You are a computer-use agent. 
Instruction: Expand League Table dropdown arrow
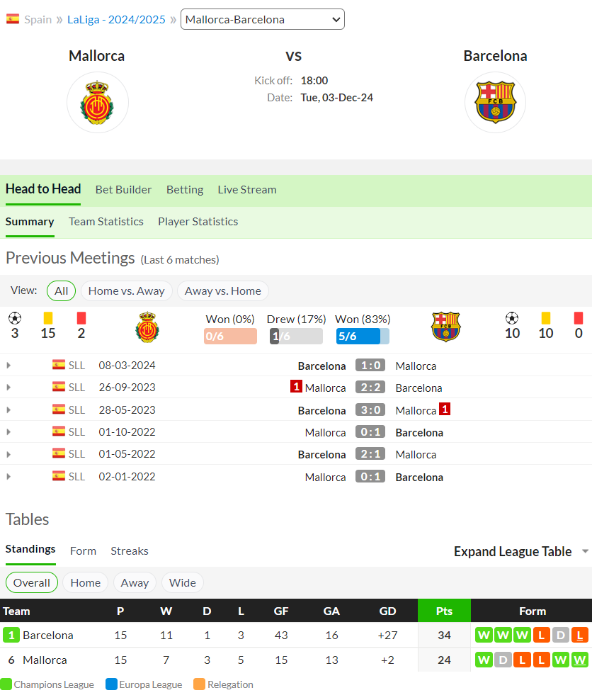pos(586,551)
